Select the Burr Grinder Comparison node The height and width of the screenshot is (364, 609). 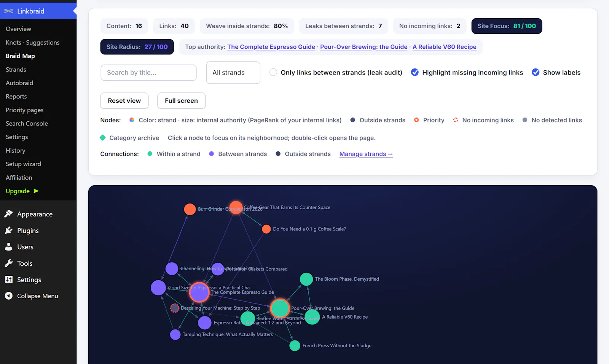pyautogui.click(x=190, y=209)
